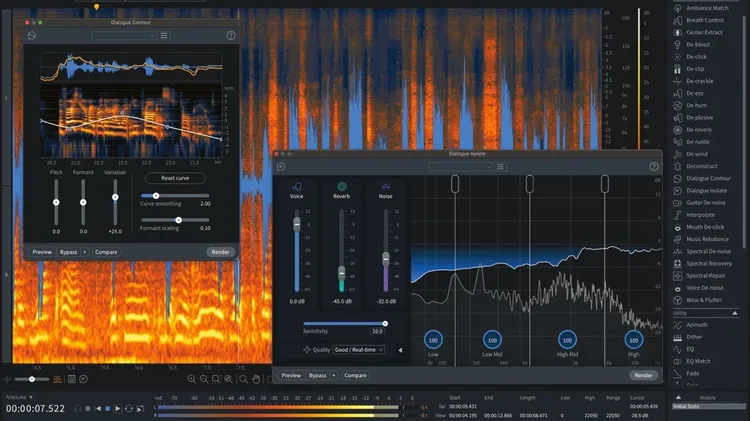Open time format dropdown h:m:s.ms

coord(19,397)
